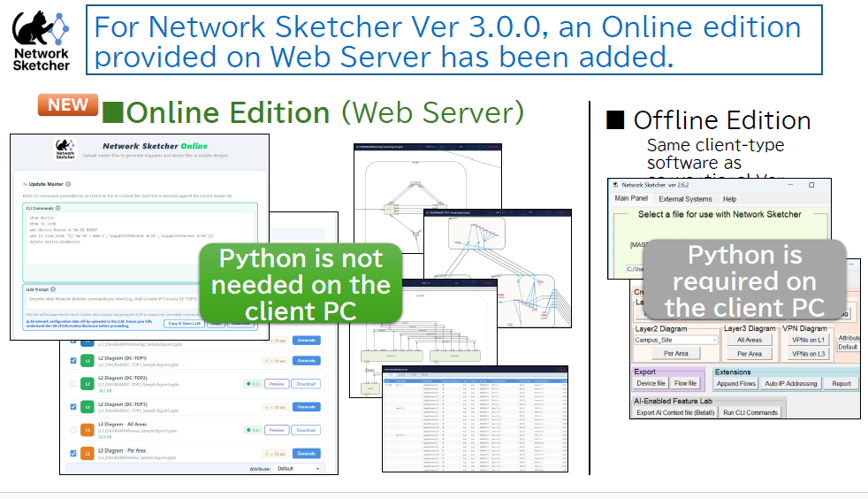Click Download for L2 Diagram (DC-TOP2)
The width and height of the screenshot is (868, 499).
point(306,384)
